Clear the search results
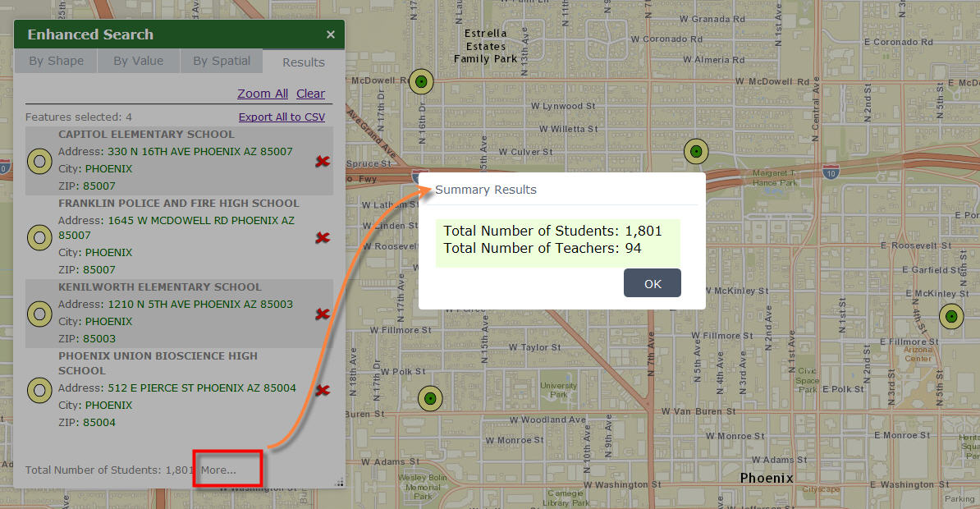This screenshot has height=509, width=980. [x=310, y=93]
